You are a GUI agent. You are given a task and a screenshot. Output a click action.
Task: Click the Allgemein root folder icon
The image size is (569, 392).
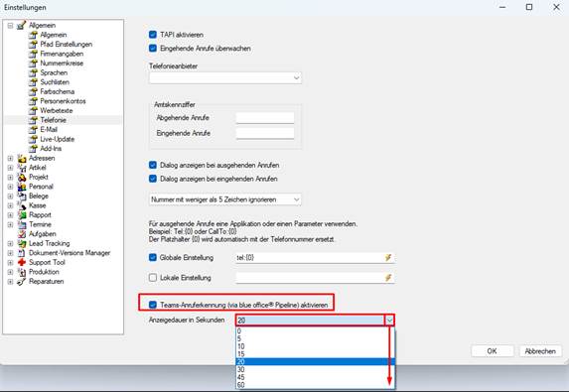coord(22,26)
